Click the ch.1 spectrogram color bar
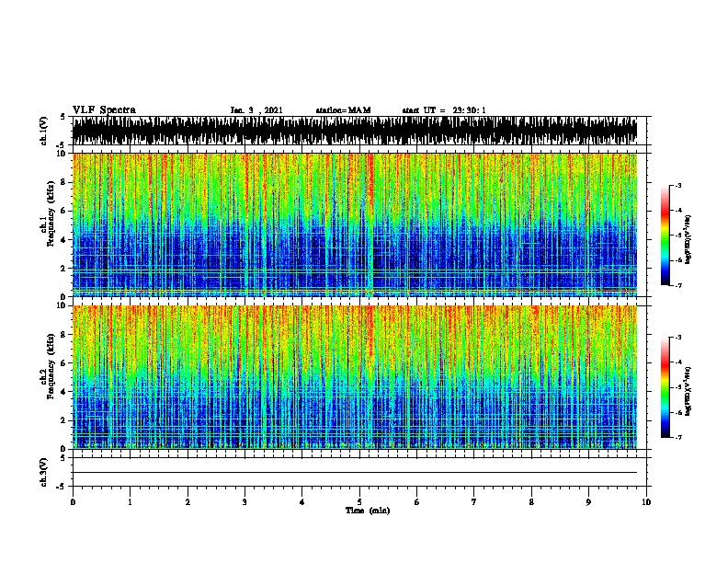This screenshot has height=563, width=728. 665,236
